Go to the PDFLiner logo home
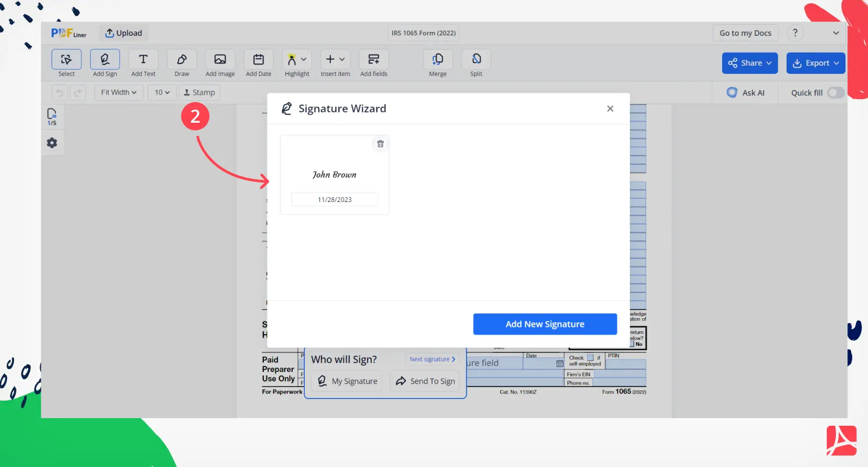 pos(68,33)
